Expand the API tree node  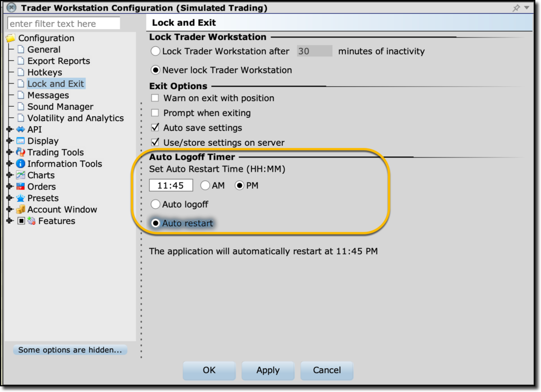[10, 129]
